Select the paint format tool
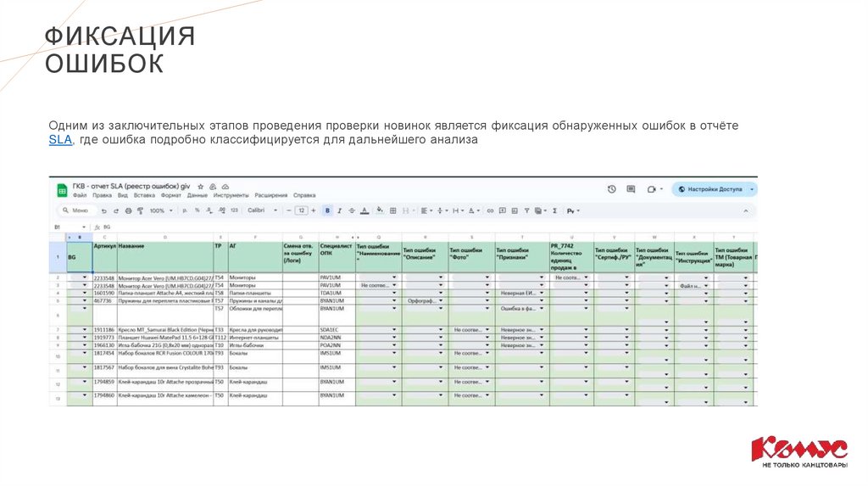 (x=140, y=210)
